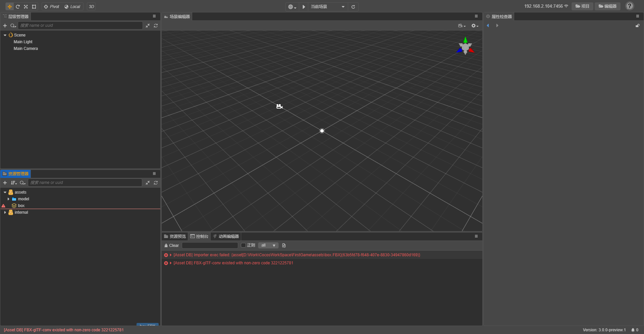The image size is (644, 334).
Task: Switch to the 资源预览 tab
Action: click(x=175, y=237)
